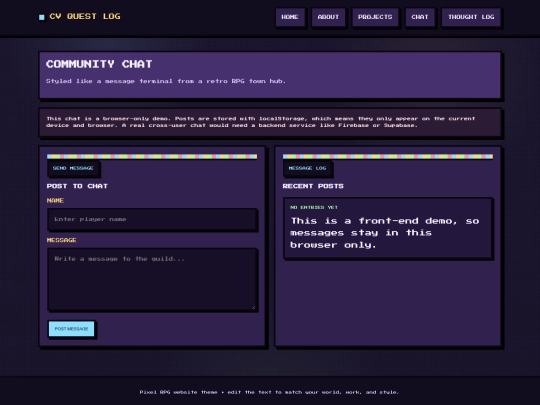
Task: Click the Name field label
Action: click(x=55, y=200)
